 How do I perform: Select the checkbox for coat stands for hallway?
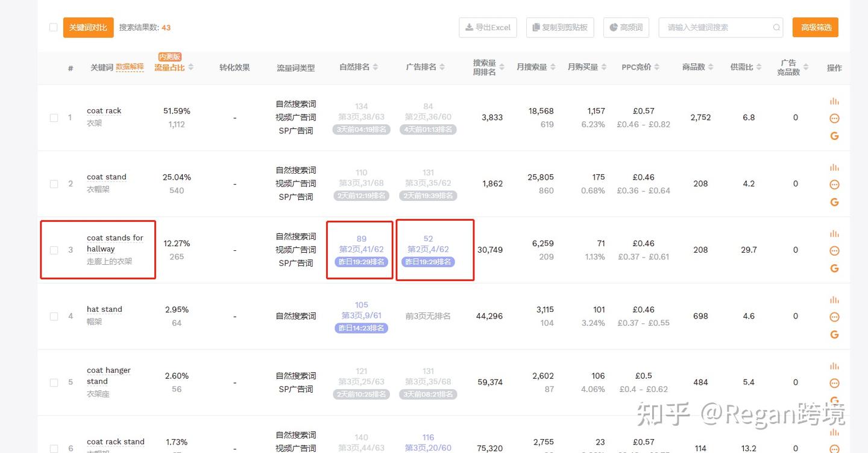[54, 250]
